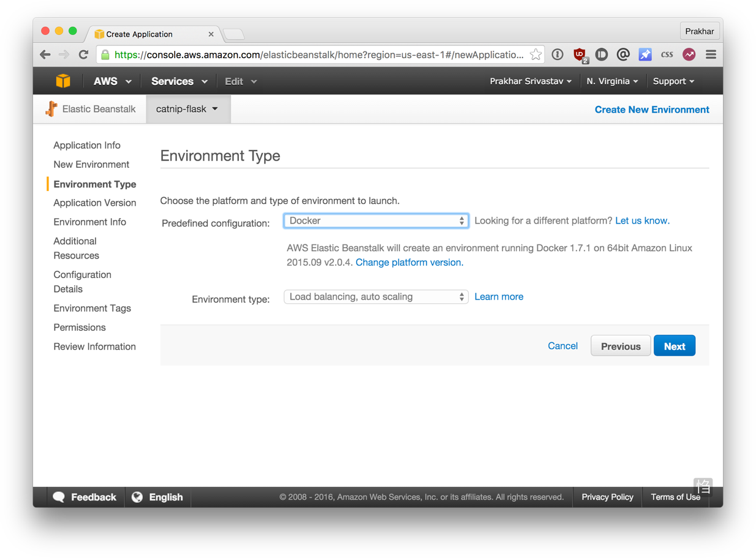This screenshot has width=756, height=558.
Task: Click the Next button
Action: click(675, 346)
